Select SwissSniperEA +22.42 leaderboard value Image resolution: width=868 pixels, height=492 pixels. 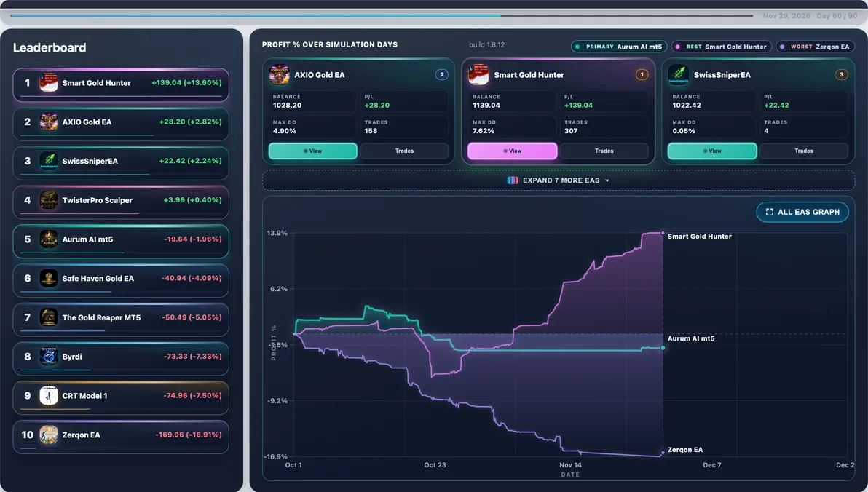point(191,161)
